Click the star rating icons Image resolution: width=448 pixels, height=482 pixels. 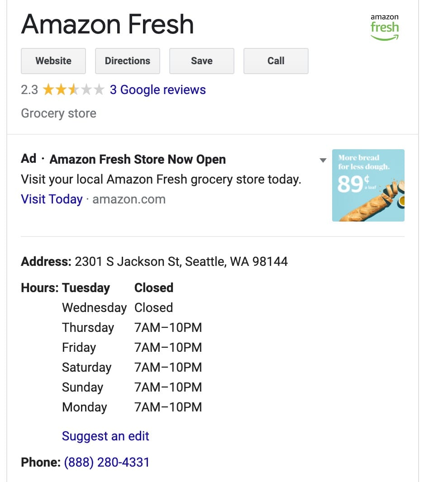[x=74, y=90]
